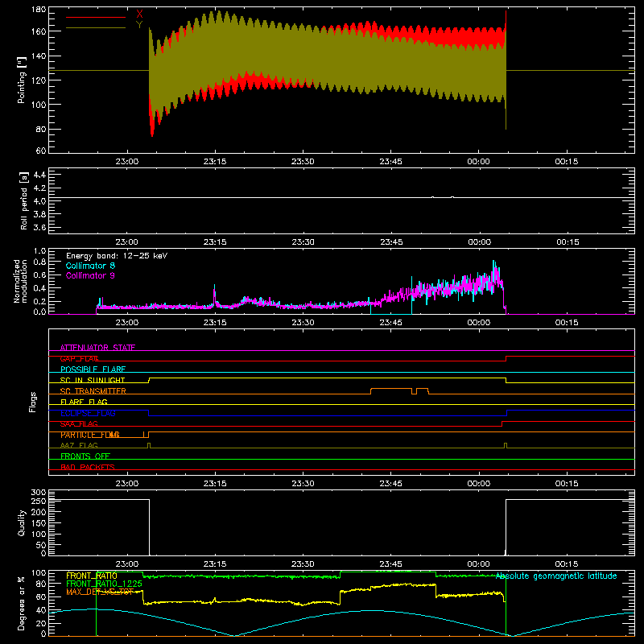The width and height of the screenshot is (644, 644).
Task: Click the 'Normalized modulation' axis title
Action: [x=20, y=281]
